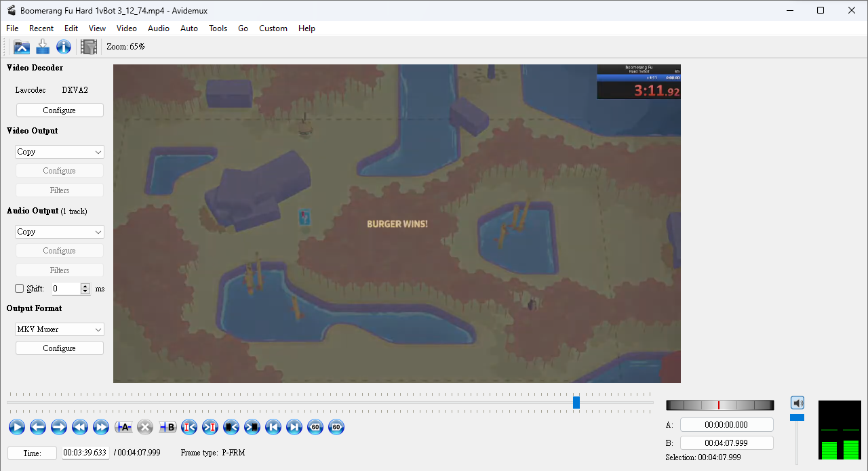The image size is (868, 471).
Task: Click the video preview frame
Action: click(x=397, y=224)
